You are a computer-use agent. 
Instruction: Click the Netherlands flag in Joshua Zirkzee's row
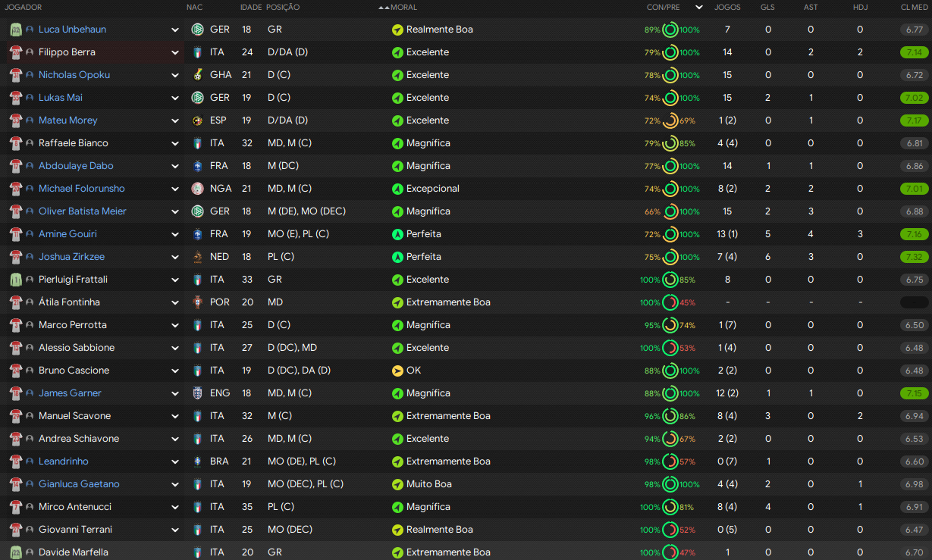[x=198, y=257]
